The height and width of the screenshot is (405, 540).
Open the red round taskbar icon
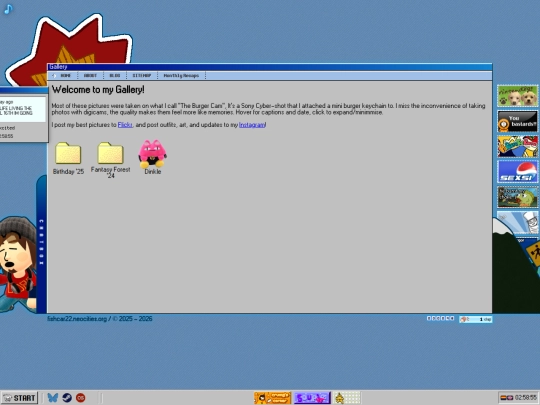(81, 398)
